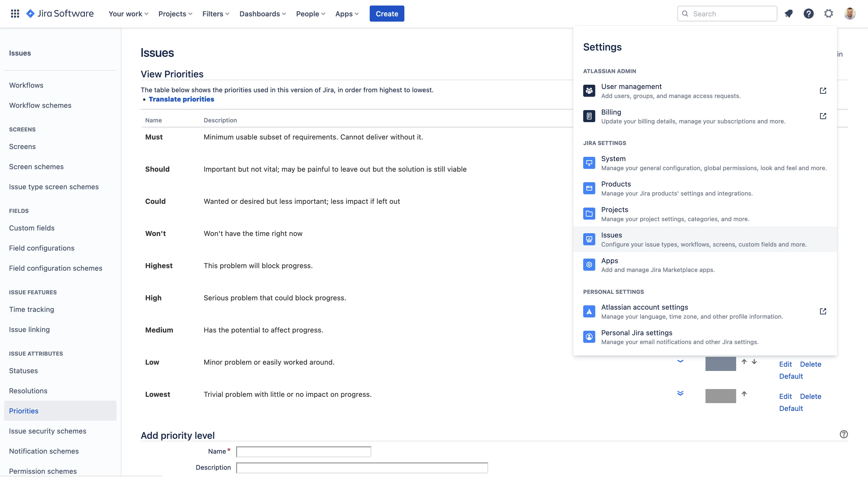Click the settings gear icon
The height and width of the screenshot is (477, 868).
coord(829,14)
